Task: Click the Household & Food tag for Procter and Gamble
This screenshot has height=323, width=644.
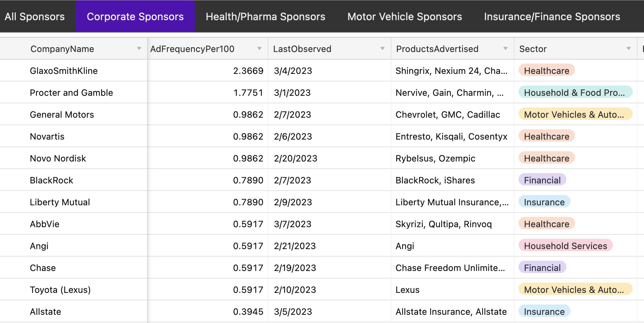Action: (575, 92)
